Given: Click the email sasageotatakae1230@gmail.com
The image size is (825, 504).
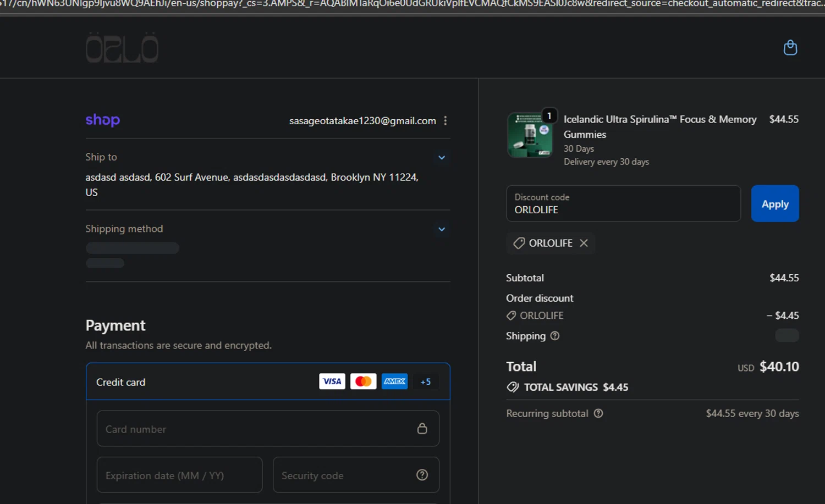Looking at the screenshot, I should 362,121.
